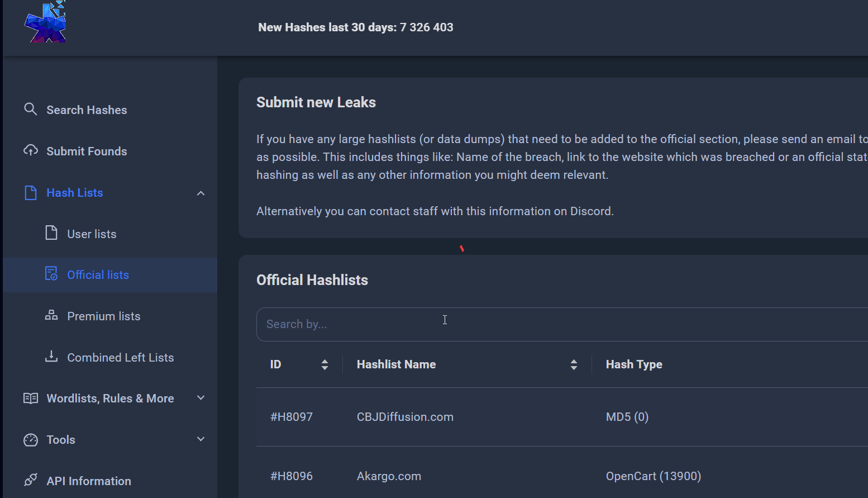Click the Search Hashes magnifier icon

31,110
